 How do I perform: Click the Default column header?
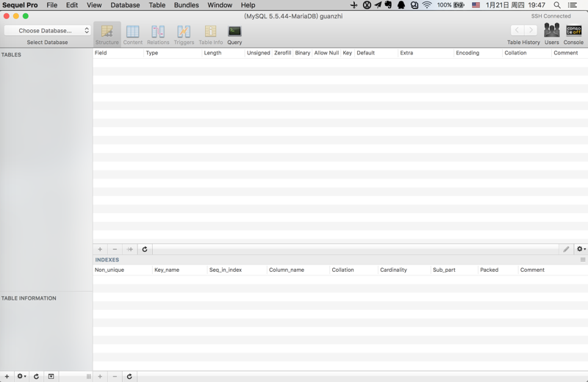click(376, 53)
